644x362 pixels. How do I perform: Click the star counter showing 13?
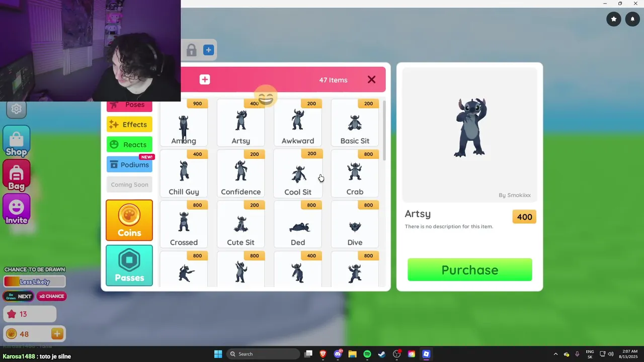coord(30,314)
